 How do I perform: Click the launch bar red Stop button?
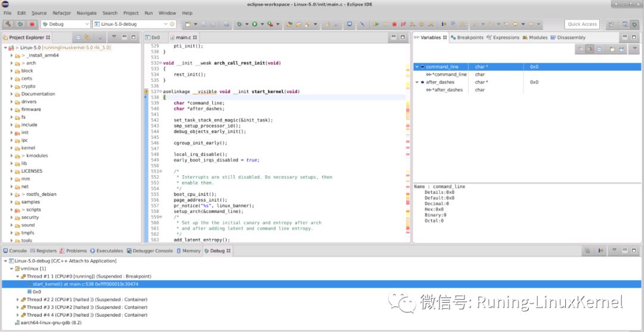[32, 24]
